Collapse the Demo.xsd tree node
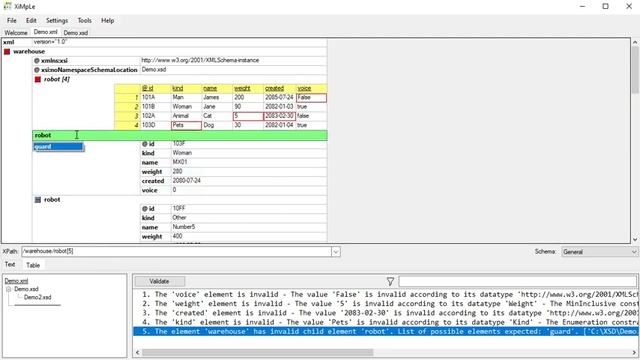The width and height of the screenshot is (640, 360). point(9,289)
